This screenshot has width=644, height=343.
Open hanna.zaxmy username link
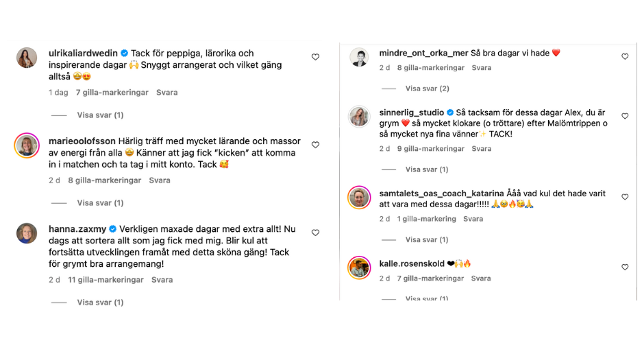[x=77, y=228]
